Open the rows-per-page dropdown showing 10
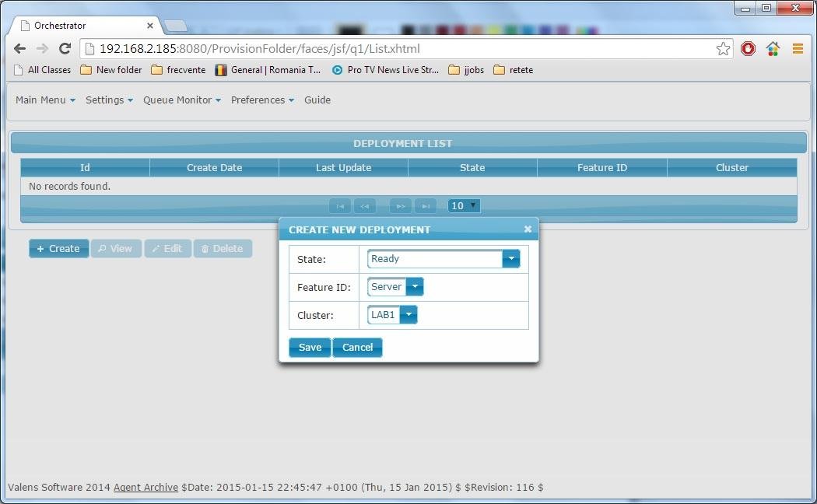Viewport: 817px width, 504px height. 463,205
